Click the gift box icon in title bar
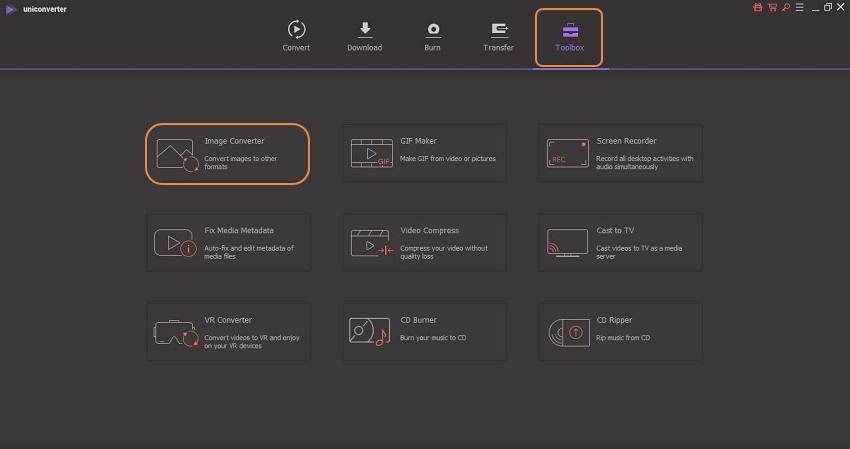 point(757,7)
